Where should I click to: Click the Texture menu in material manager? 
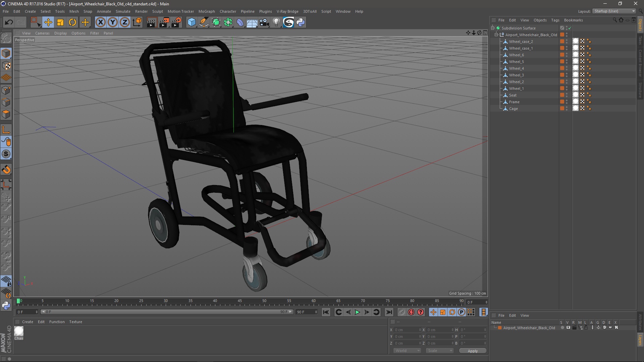pos(75,322)
